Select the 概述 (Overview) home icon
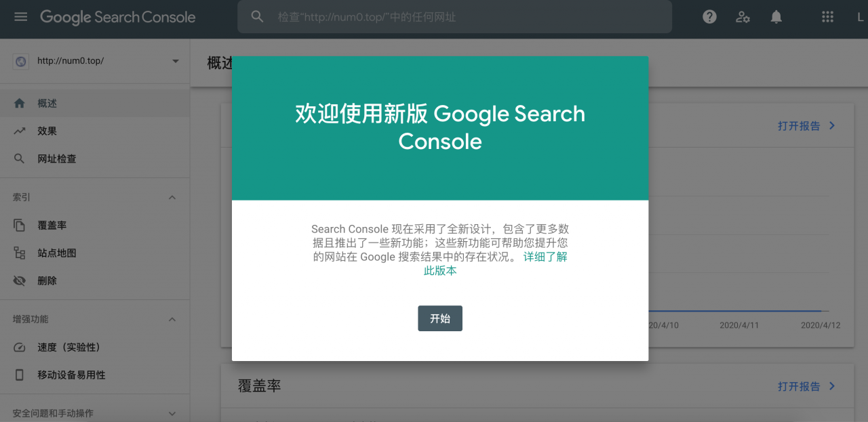Image resolution: width=868 pixels, height=422 pixels. [x=20, y=103]
